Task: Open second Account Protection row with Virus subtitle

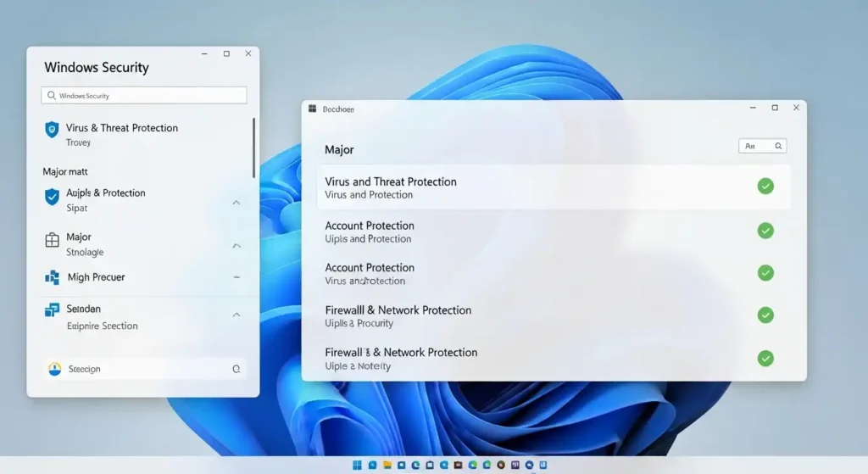Action: [554, 274]
